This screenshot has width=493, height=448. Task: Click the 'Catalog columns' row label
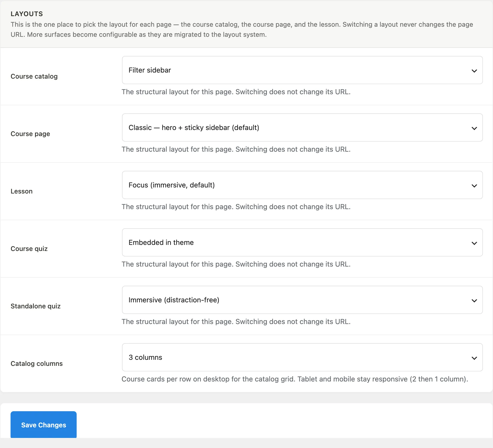[37, 364]
